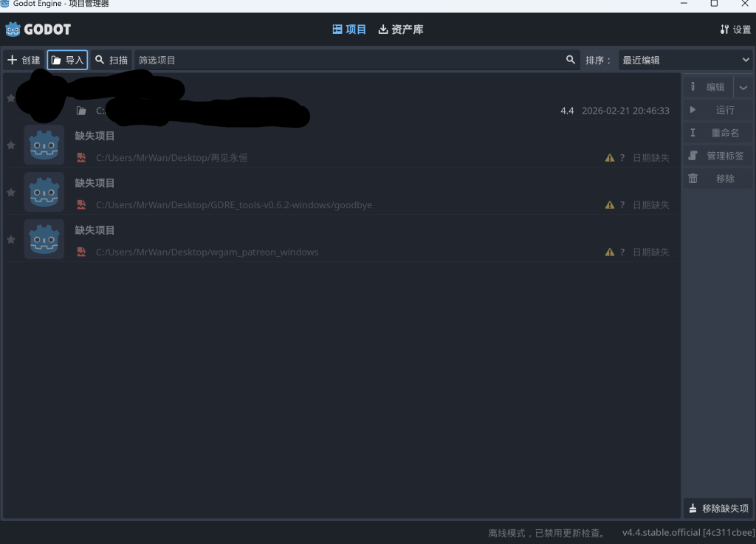756x544 pixels.
Task: Click the v4.4.stable.official version link
Action: 688,532
